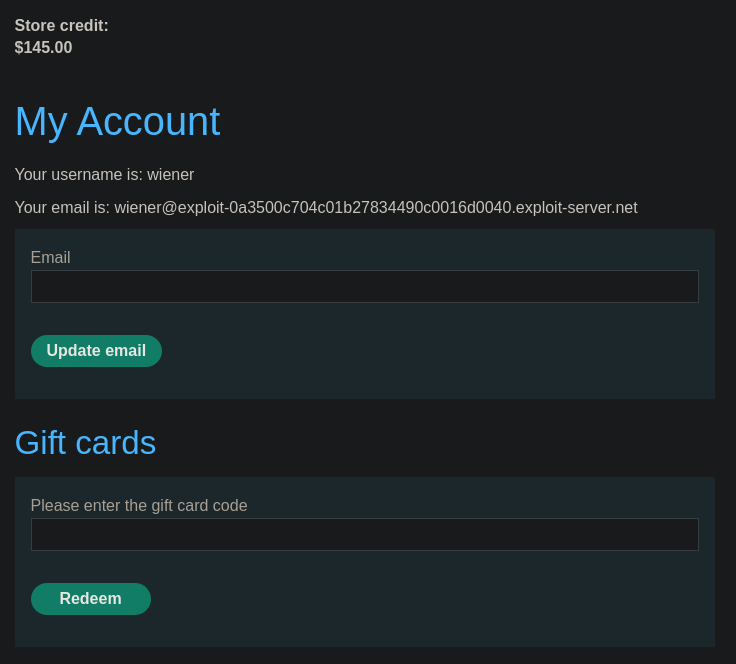Click the Store credit label
The height and width of the screenshot is (664, 736).
click(61, 25)
